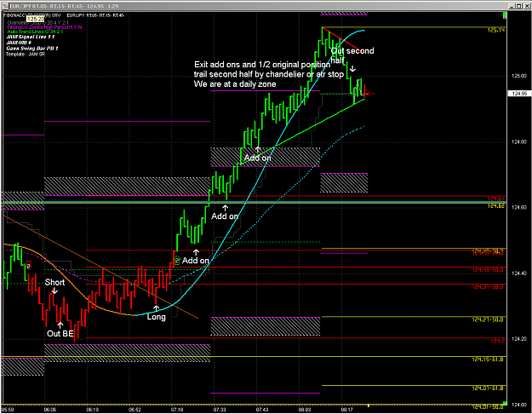The height and width of the screenshot is (414, 532).
Task: Click the red 124.37-38.2 Fibonacci label
Action: 488,287
